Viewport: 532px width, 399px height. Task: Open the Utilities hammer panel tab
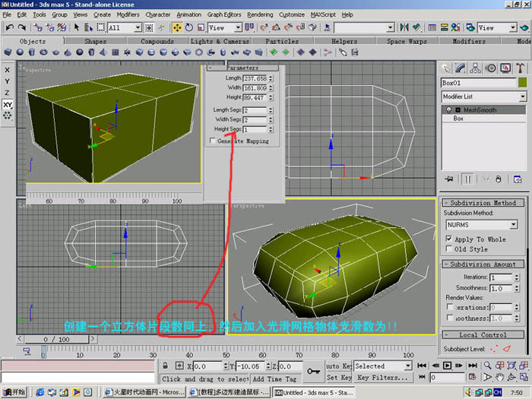click(520, 68)
